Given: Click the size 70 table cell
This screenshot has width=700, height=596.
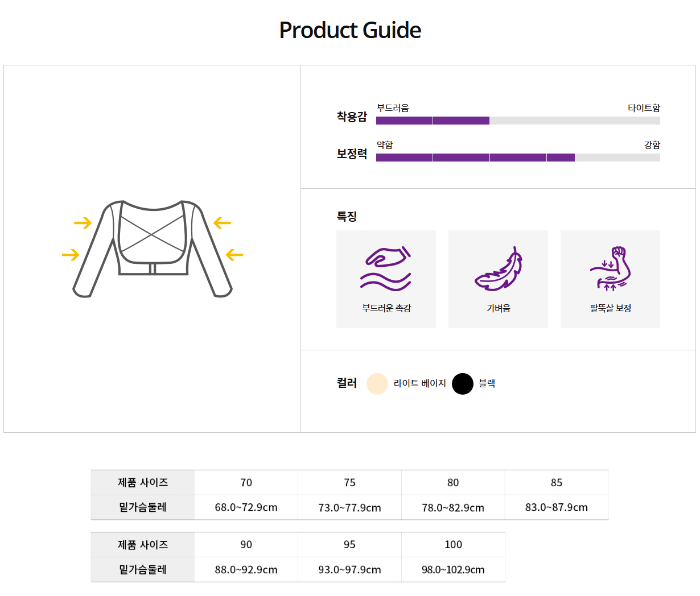Looking at the screenshot, I should click(x=246, y=483).
